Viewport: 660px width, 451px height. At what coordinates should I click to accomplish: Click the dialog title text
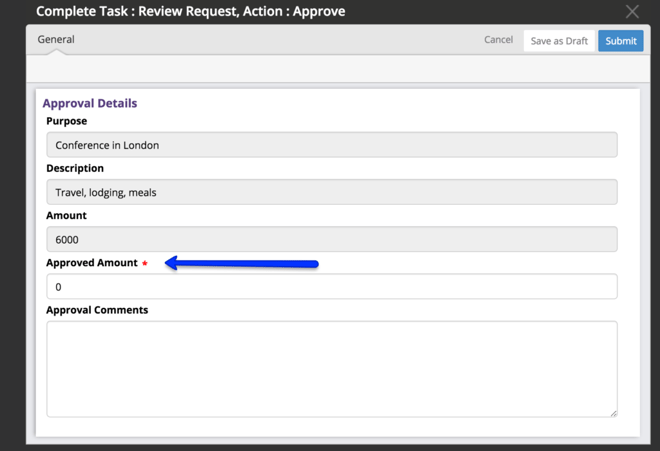click(x=191, y=11)
